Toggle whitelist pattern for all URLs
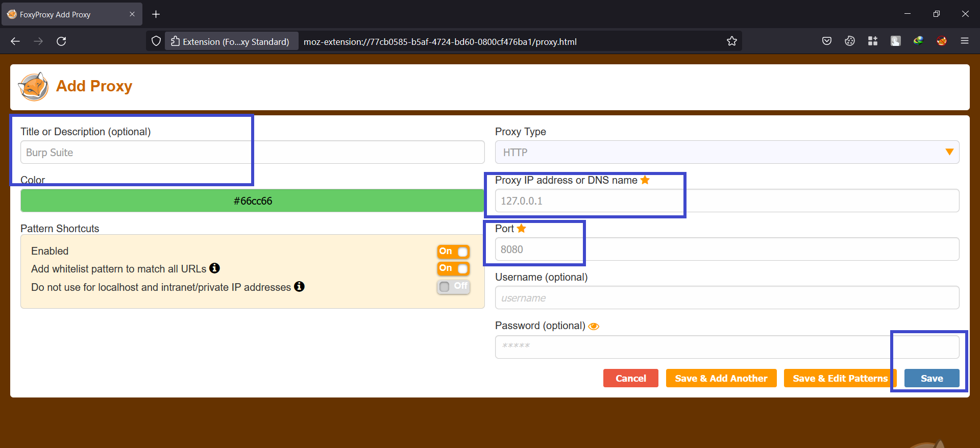Image resolution: width=980 pixels, height=448 pixels. tap(453, 268)
